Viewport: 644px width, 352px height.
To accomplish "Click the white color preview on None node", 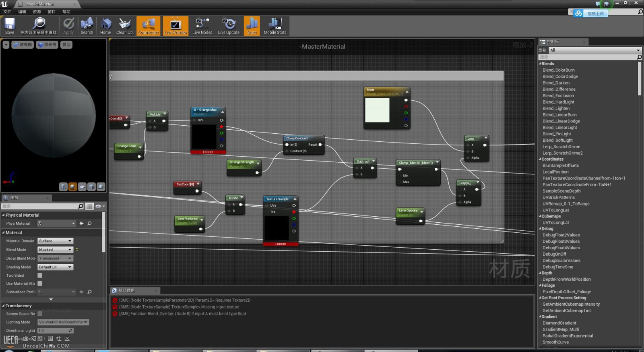I will pyautogui.click(x=377, y=110).
